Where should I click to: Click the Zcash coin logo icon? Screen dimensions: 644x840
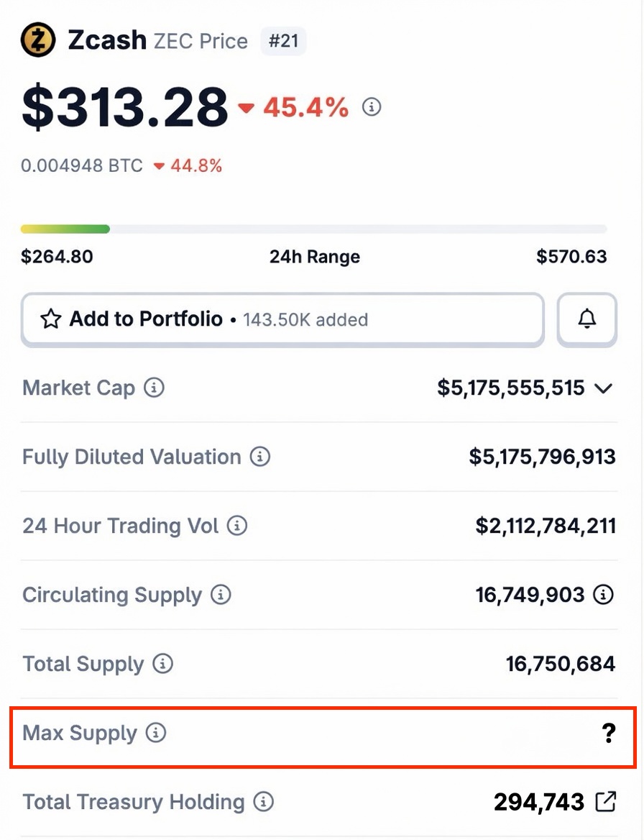coord(38,40)
